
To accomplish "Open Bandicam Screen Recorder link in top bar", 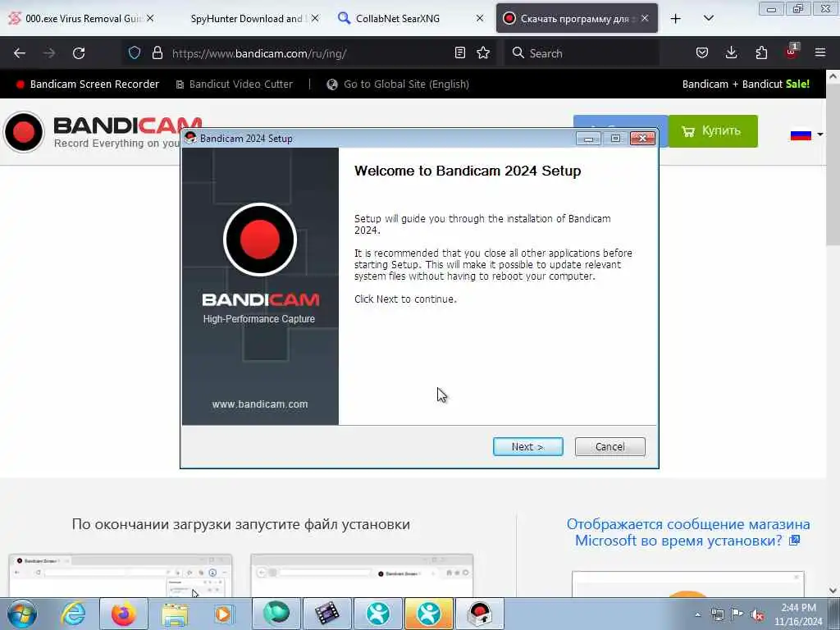I will 89,84.
